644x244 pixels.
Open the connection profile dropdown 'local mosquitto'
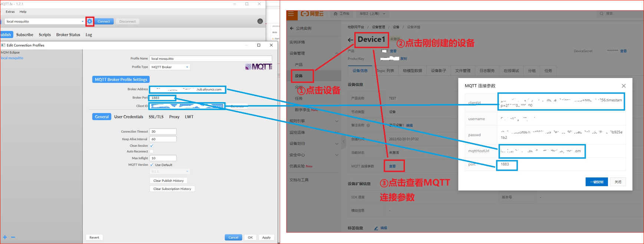[x=45, y=21]
